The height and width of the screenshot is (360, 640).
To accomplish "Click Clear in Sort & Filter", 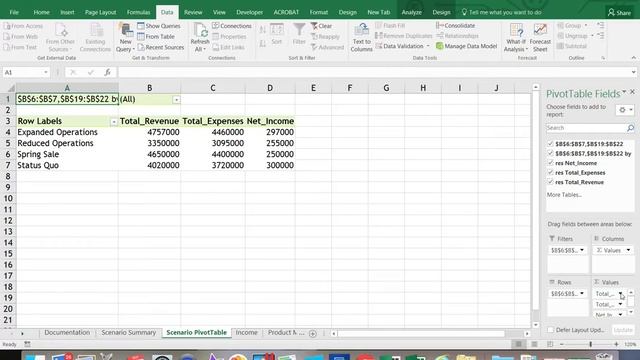I will [321, 26].
